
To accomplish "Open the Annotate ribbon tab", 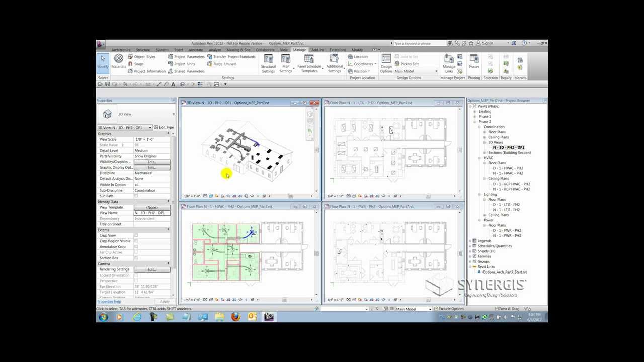I will pyautogui.click(x=196, y=50).
